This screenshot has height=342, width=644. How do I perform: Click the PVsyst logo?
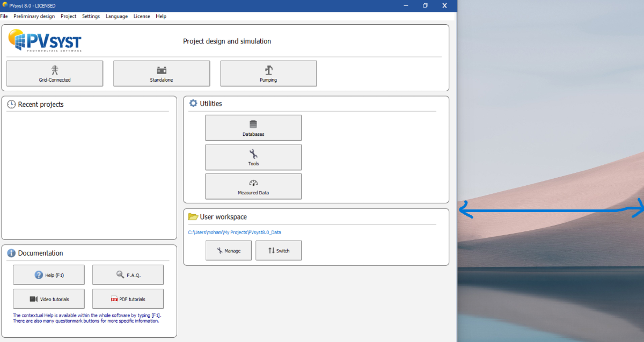[45, 41]
